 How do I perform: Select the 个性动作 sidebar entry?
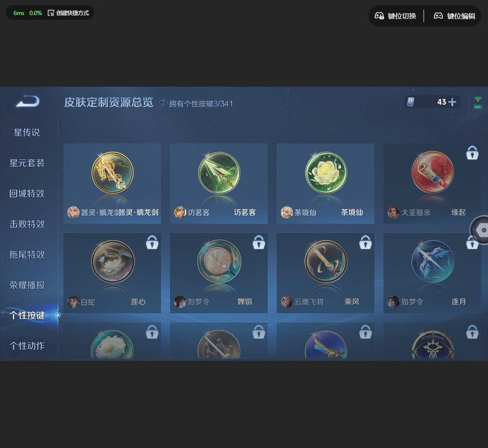coord(28,346)
